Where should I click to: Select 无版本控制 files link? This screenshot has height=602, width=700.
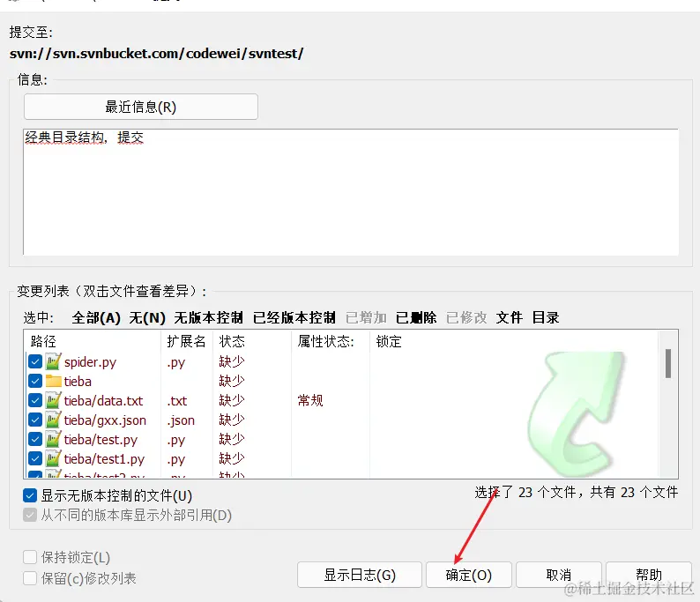(208, 317)
